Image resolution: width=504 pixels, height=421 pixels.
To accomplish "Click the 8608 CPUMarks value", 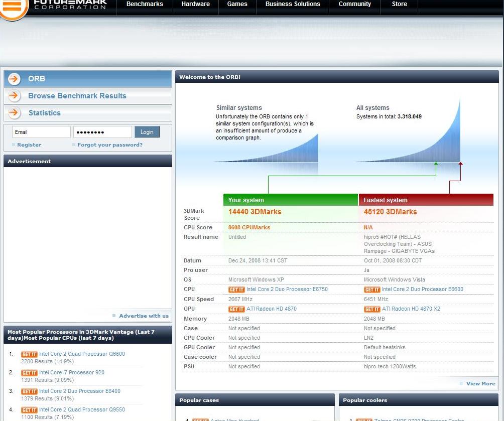I will tap(249, 227).
